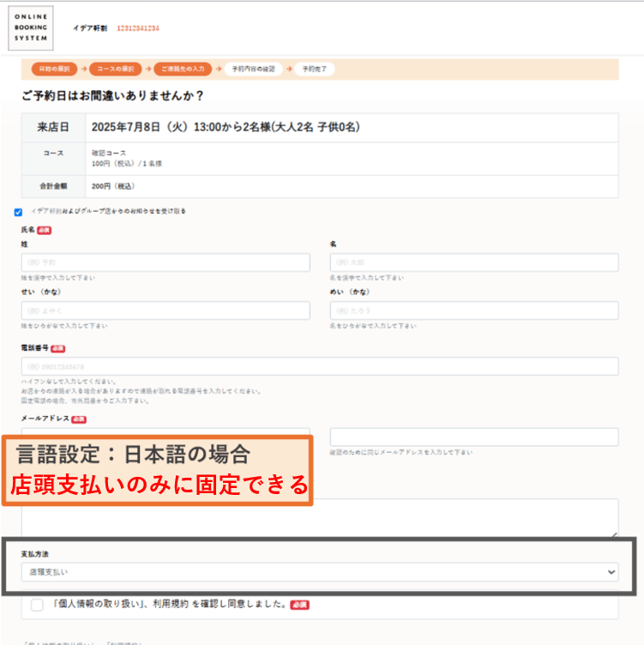Open the 利用規約 link in agreement row

[x=171, y=604]
